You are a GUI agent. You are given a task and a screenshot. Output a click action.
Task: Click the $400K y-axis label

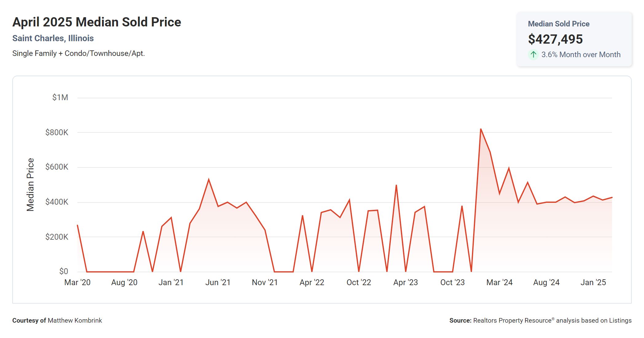tap(57, 202)
